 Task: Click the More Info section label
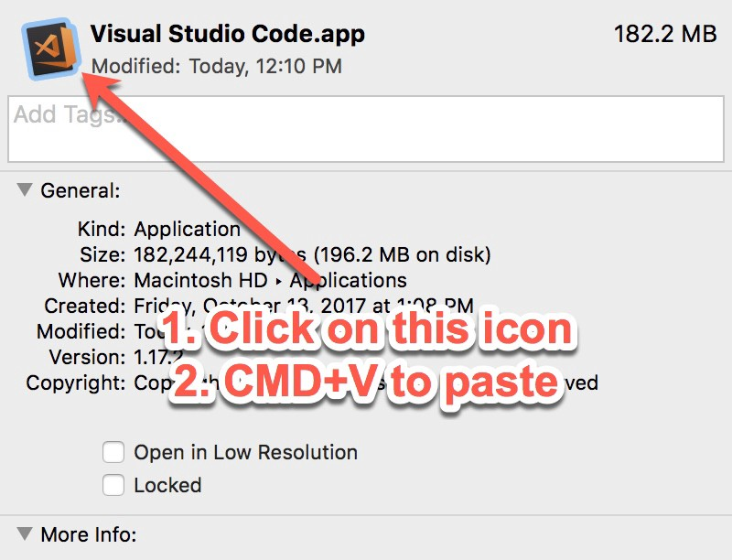pyautogui.click(x=88, y=533)
